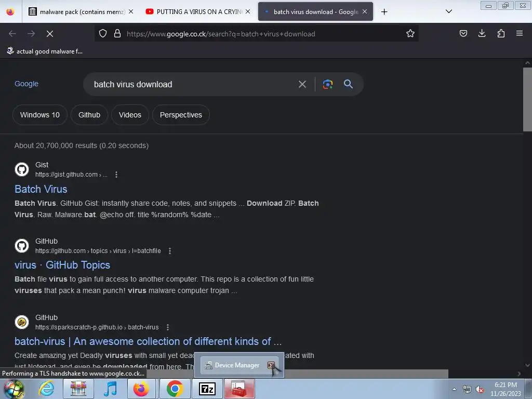Click the Google logo link
The image size is (532, 399).
[26, 84]
